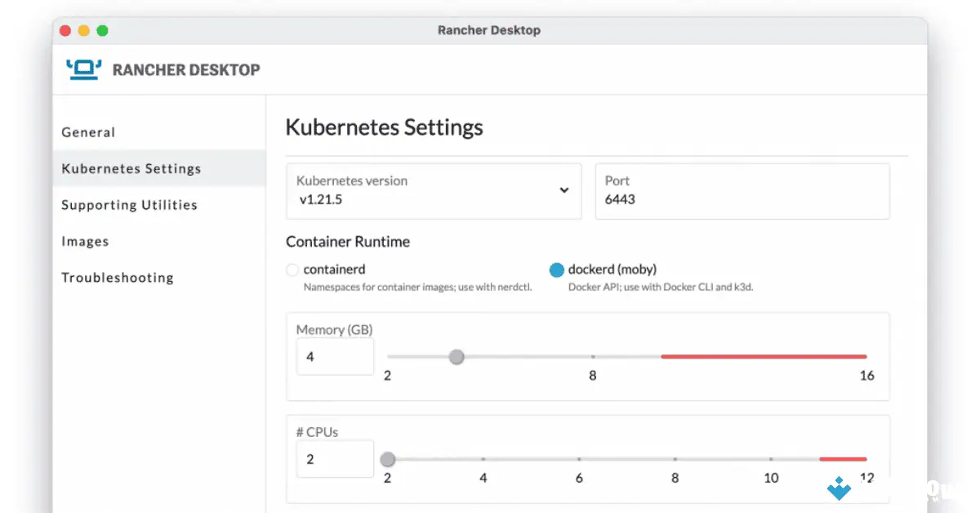Click the # CPUs number field

pos(335,460)
